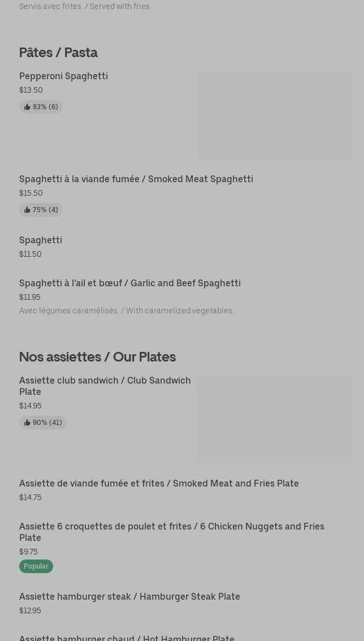364x641 pixels.
Task: Click the thumbs-up icon beside 90% rating
Action: coord(27,423)
